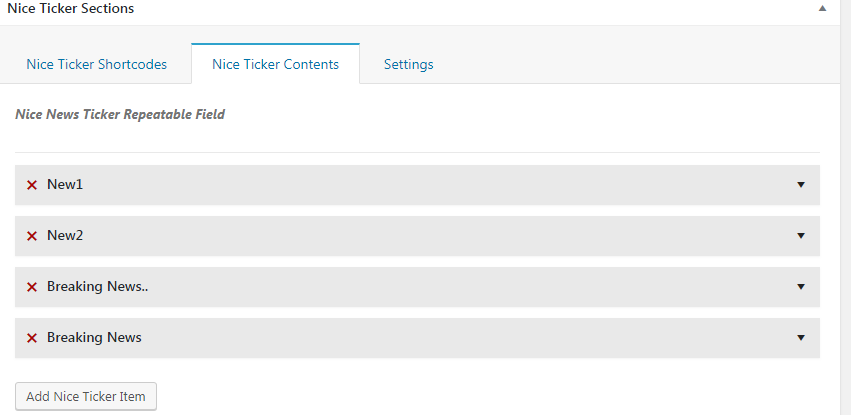The height and width of the screenshot is (415, 851).
Task: Expand the New2 item arrow
Action: tap(801, 236)
